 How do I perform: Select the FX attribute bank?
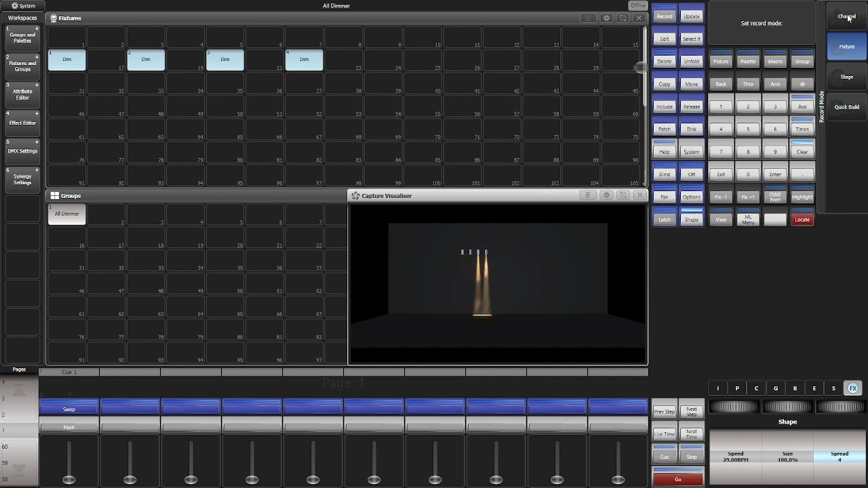(x=853, y=388)
